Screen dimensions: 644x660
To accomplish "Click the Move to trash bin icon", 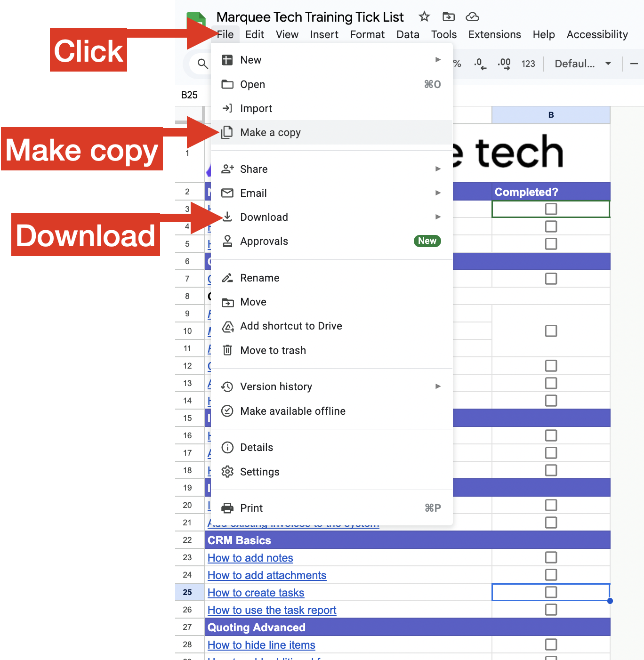I will point(227,350).
